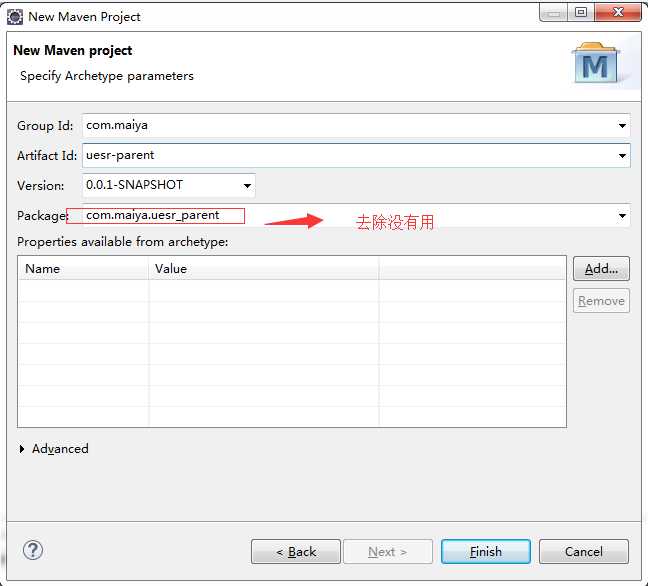648x586 pixels.
Task: Open the Group Id dropdown arrow
Action: [622, 126]
